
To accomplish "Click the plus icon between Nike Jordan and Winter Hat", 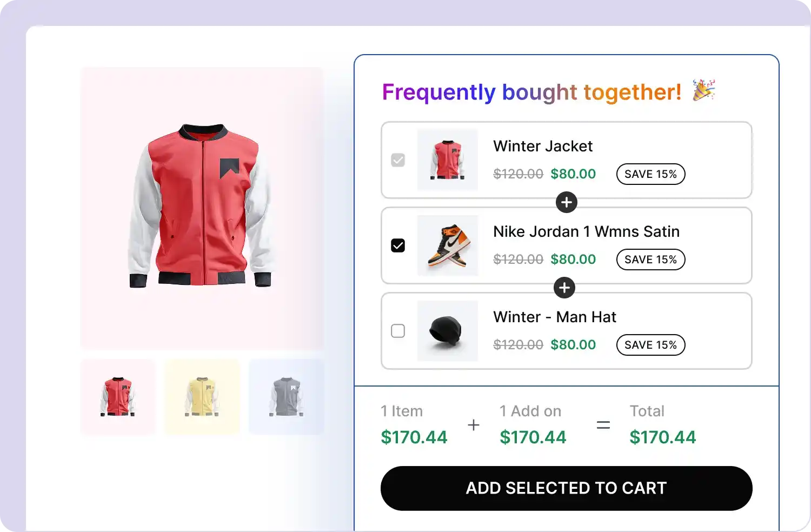I will (564, 288).
